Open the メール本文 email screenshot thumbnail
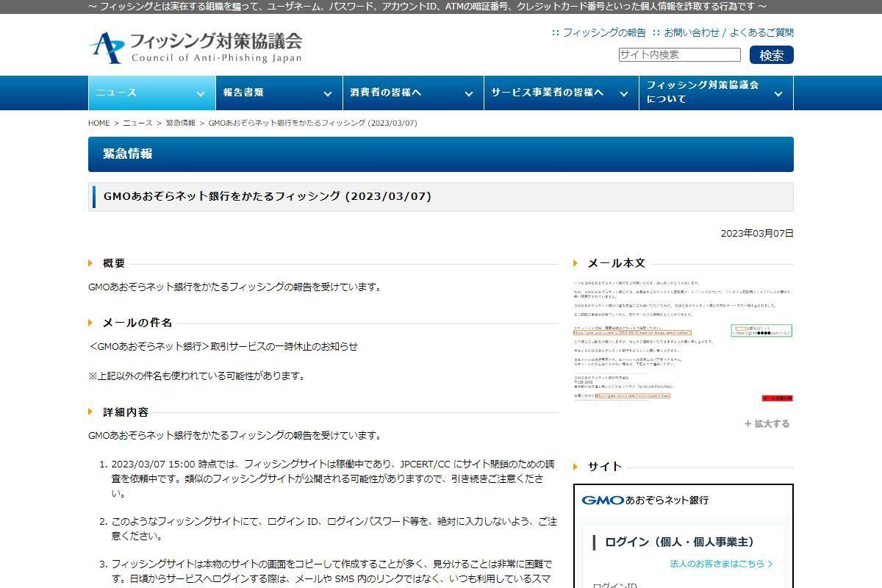The height and width of the screenshot is (588, 882). pos(683,340)
